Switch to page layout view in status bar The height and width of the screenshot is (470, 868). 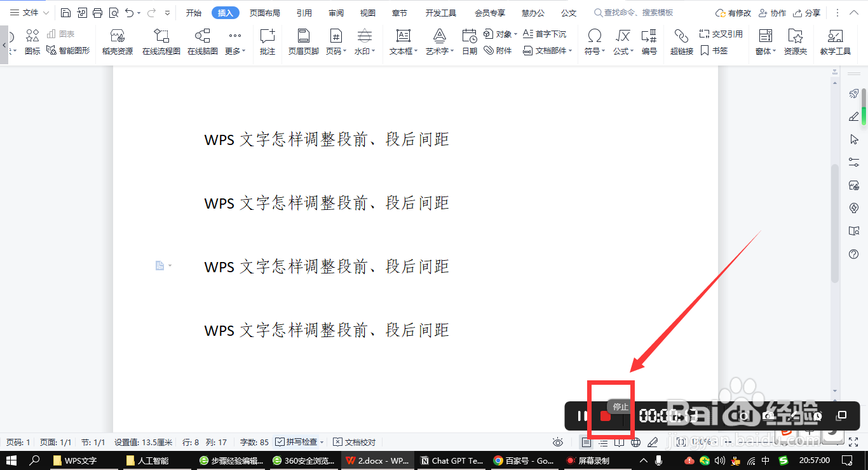click(587, 442)
